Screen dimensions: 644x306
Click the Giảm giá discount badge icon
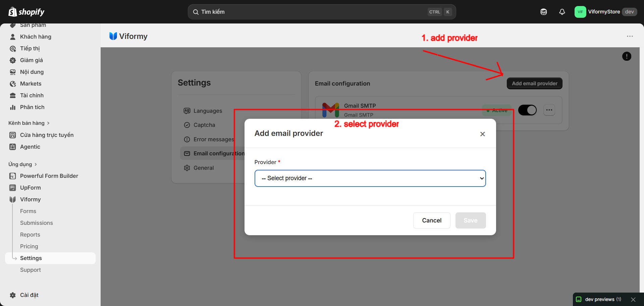tap(13, 60)
